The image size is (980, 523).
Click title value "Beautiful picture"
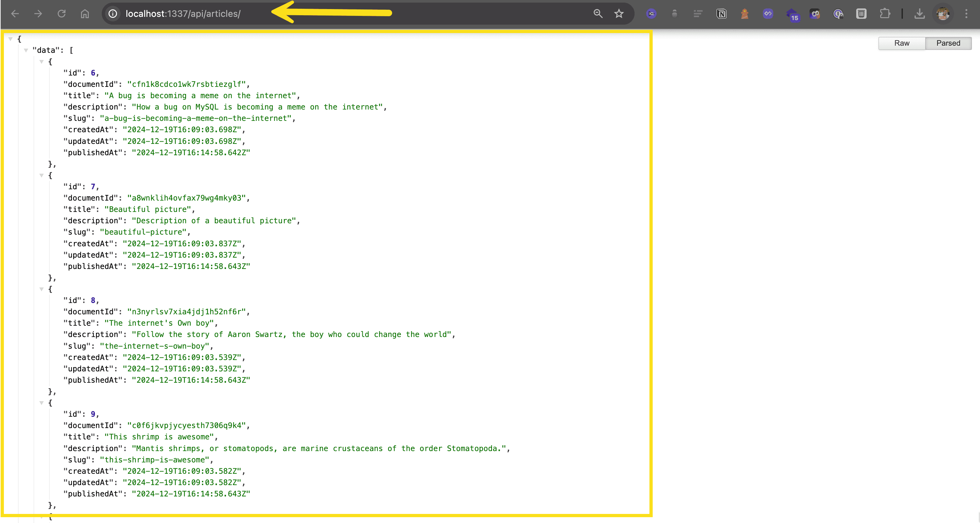click(x=147, y=209)
